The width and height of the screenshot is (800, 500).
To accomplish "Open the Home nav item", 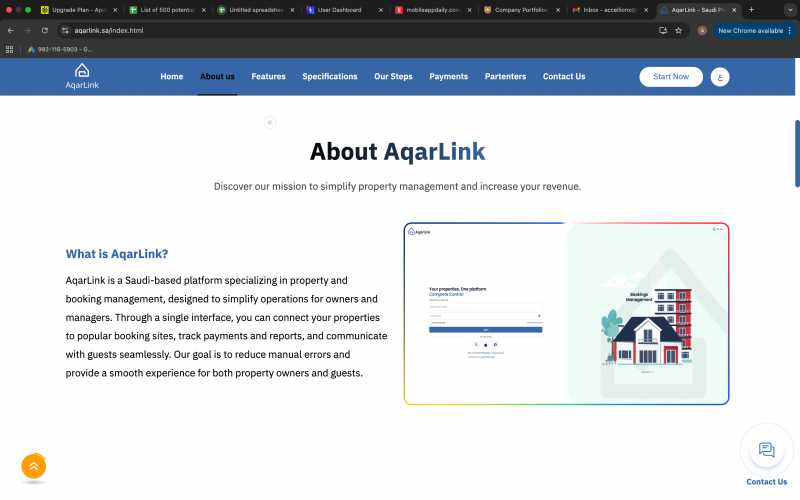I will coord(171,77).
